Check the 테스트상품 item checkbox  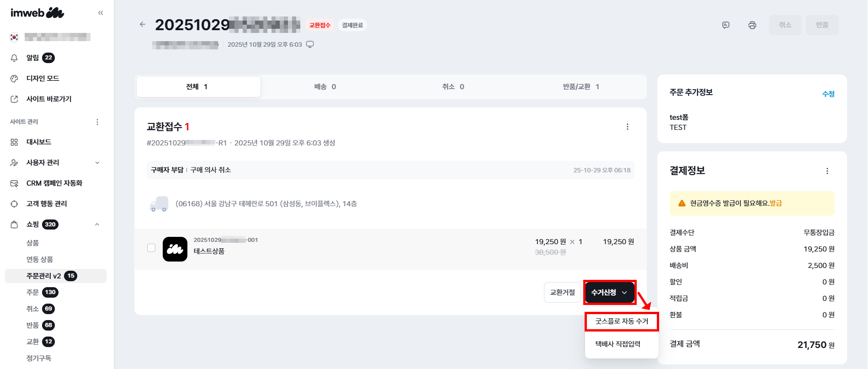tap(151, 248)
